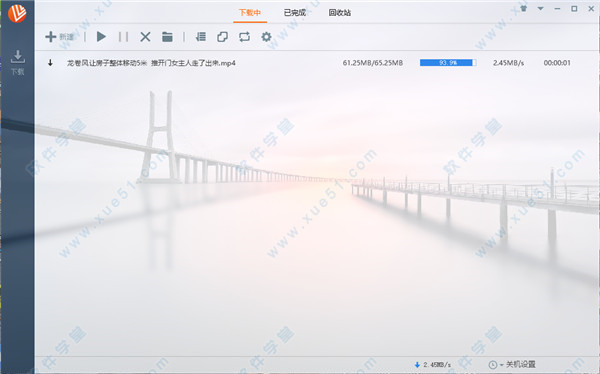Click the list-sort icon in toolbar
This screenshot has height=374, width=600.
pyautogui.click(x=201, y=37)
